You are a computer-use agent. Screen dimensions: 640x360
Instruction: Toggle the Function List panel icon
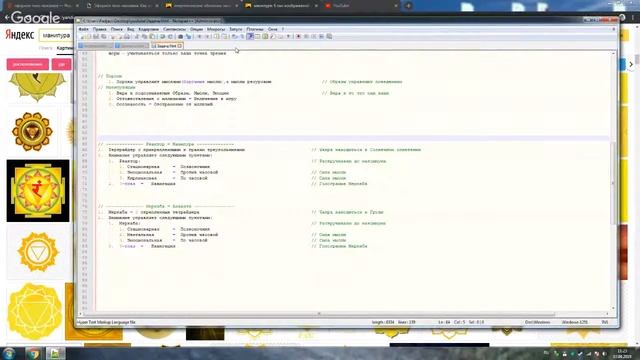(x=273, y=37)
